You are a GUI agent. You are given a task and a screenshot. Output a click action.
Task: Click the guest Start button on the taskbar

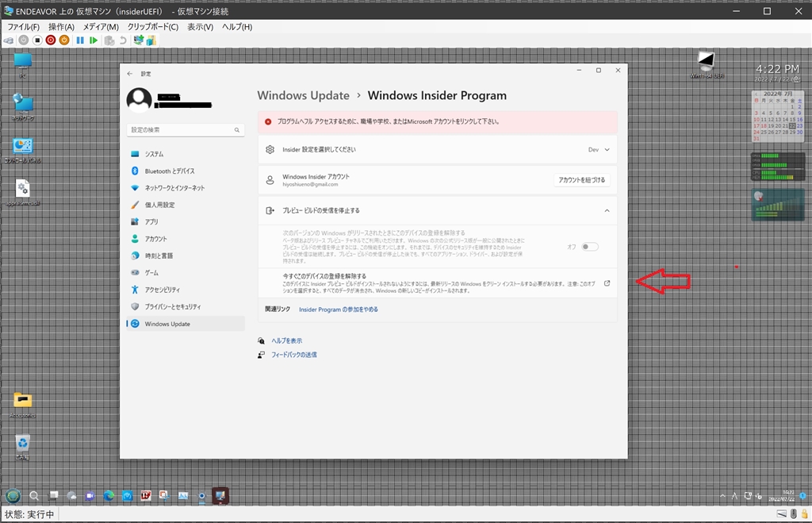(x=13, y=496)
